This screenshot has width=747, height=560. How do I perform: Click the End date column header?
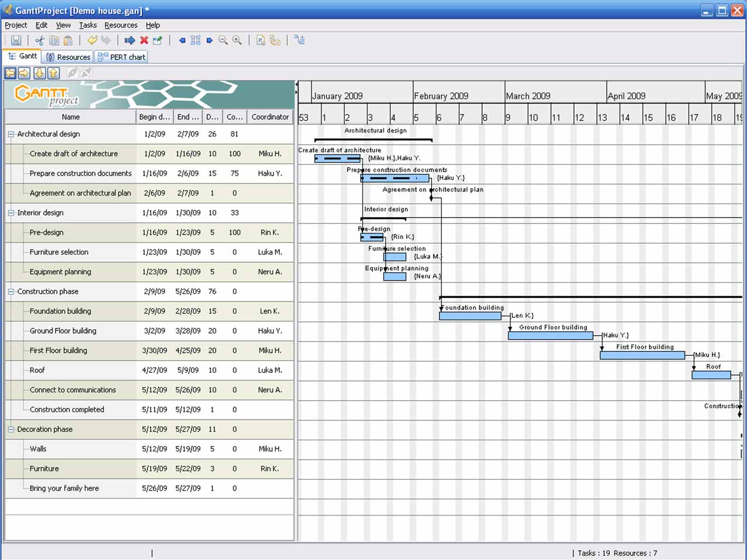tap(188, 117)
